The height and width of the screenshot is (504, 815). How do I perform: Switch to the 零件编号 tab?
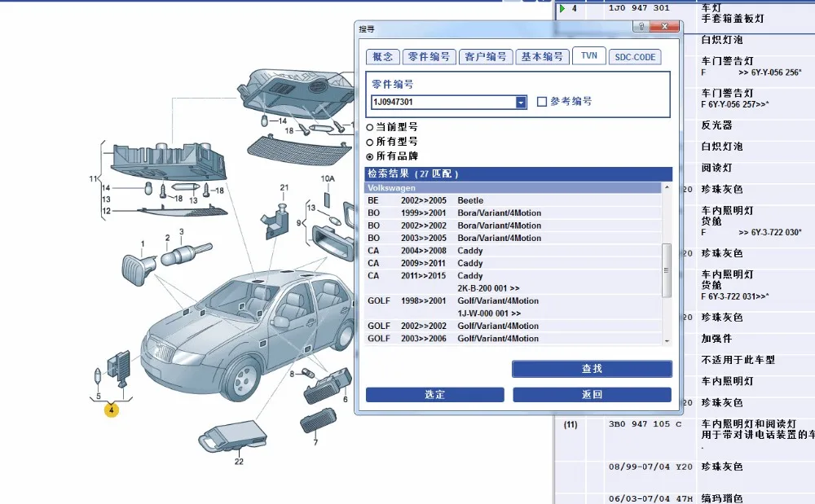429,56
